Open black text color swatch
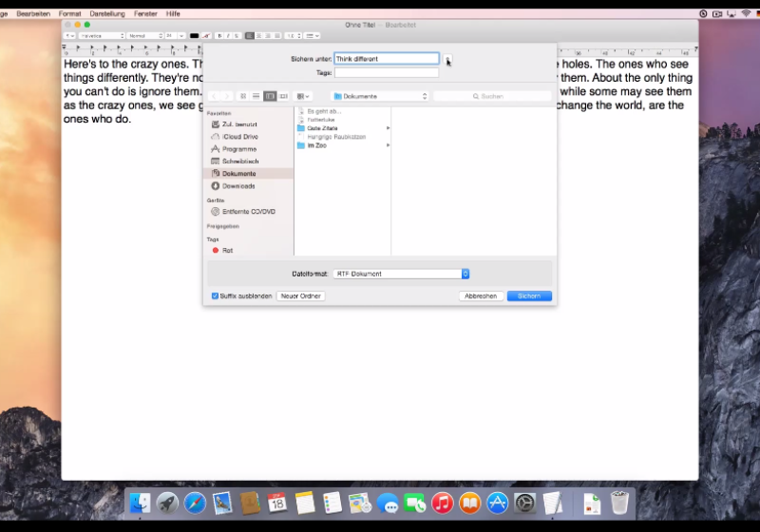760x532 pixels. pos(195,36)
